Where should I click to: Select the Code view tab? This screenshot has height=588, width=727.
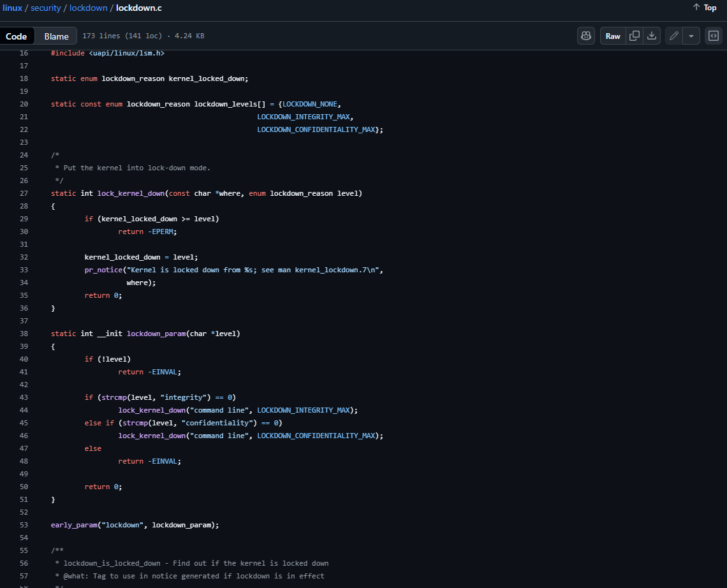pyautogui.click(x=17, y=36)
